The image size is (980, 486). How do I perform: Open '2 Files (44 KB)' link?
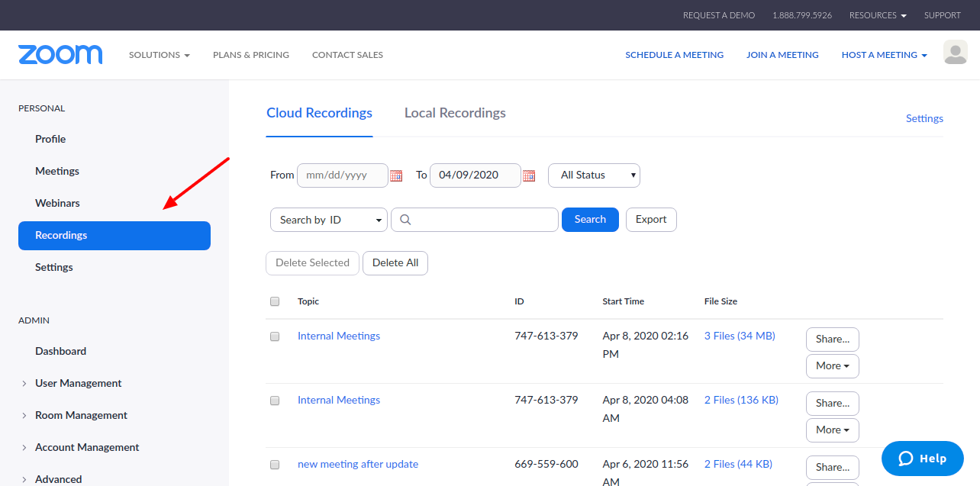pyautogui.click(x=738, y=465)
